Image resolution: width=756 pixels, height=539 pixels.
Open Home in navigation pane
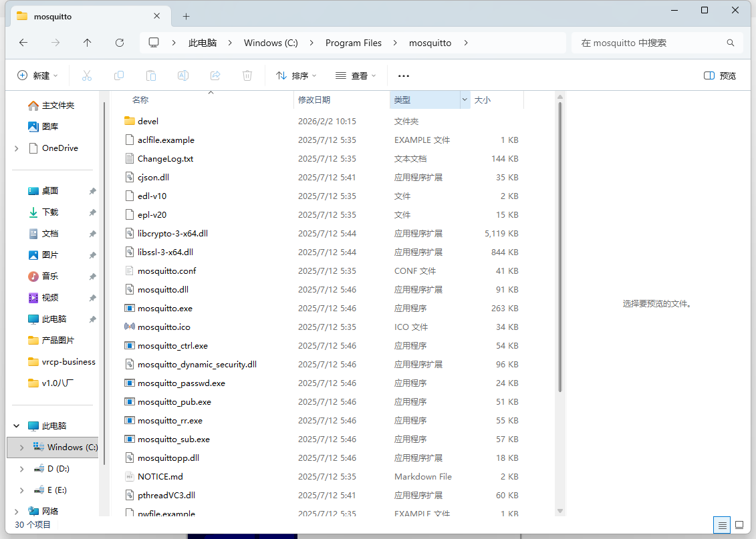pos(58,105)
